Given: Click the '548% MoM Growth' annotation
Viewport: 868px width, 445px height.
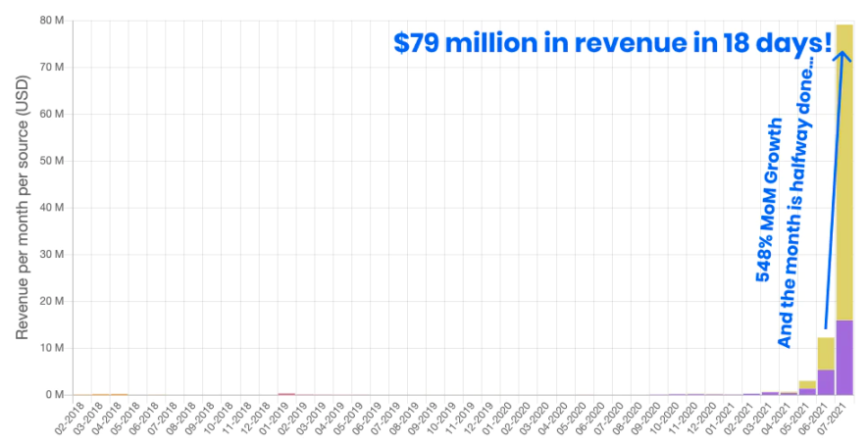Looking at the screenshot, I should pyautogui.click(x=769, y=200).
